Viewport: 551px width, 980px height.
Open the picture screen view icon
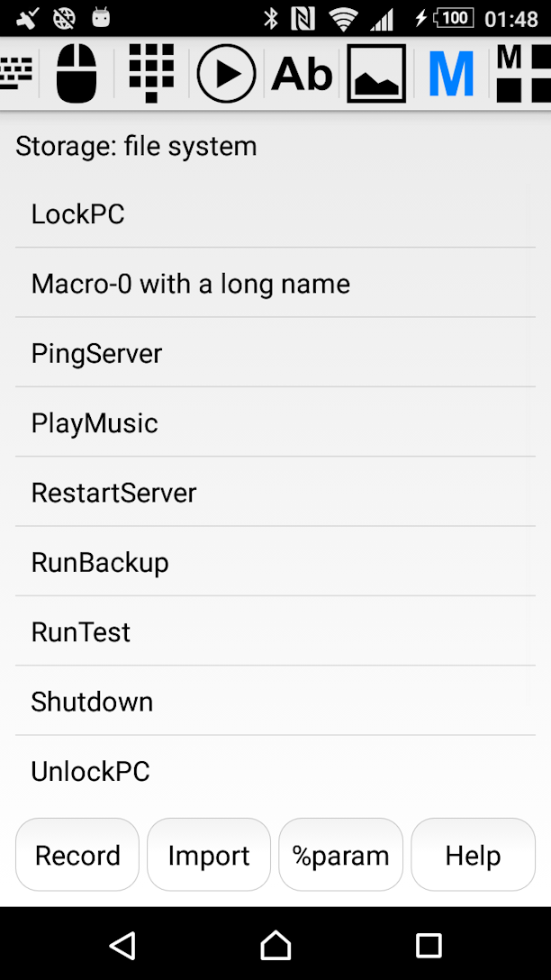[376, 74]
